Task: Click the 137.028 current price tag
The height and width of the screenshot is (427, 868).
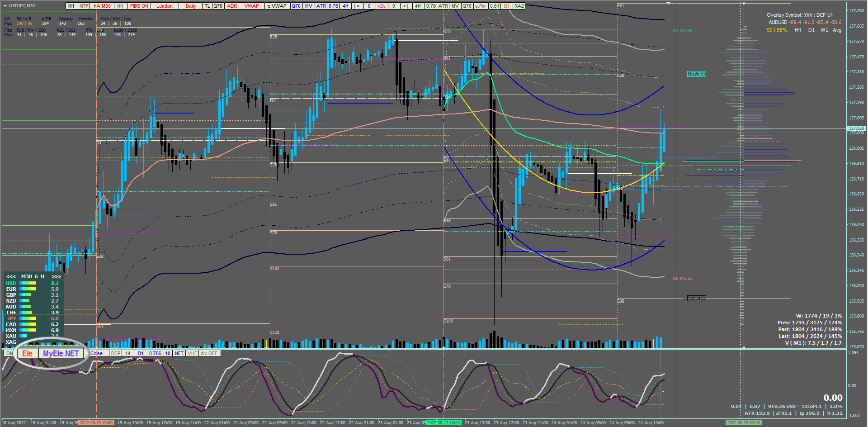Action: [x=856, y=128]
